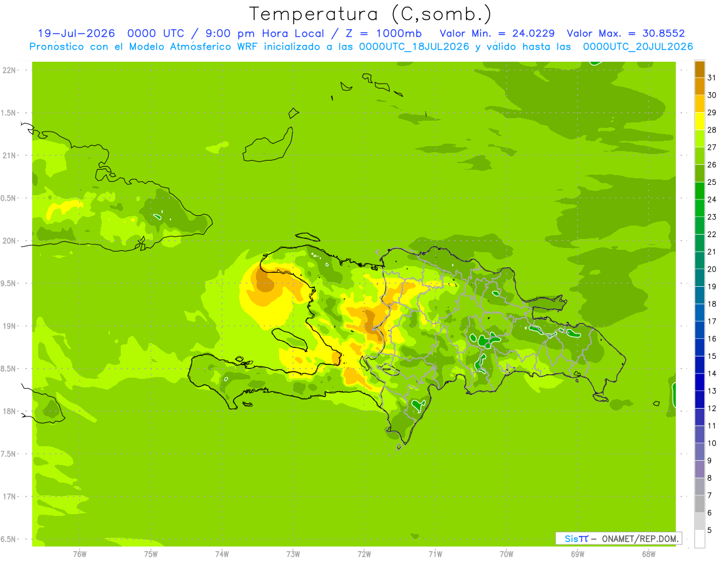Click the "20N" latitude label
Screen dimensions: 728x562
click(9, 241)
